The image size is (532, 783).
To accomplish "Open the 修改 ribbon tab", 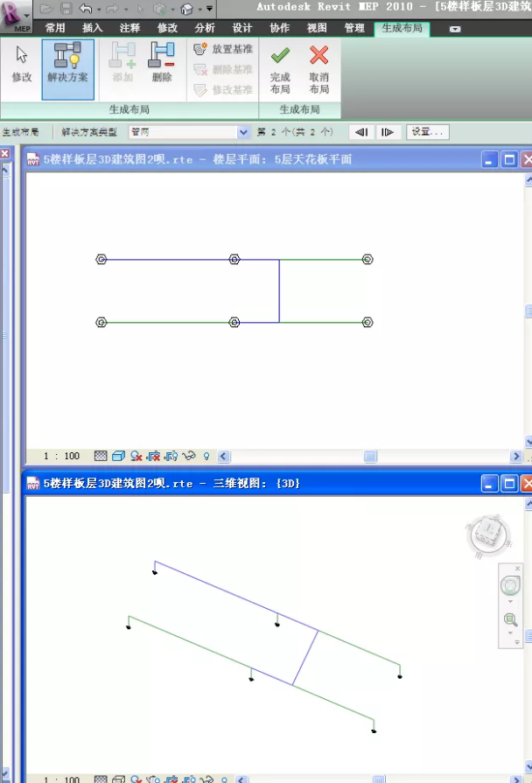I will (x=167, y=28).
